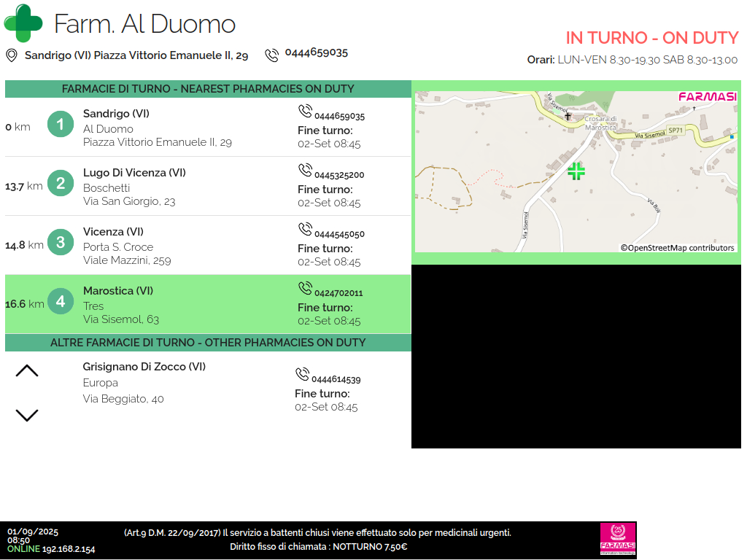This screenshot has width=747, height=560.
Task: Click the location pin icon by the address
Action: click(12, 55)
